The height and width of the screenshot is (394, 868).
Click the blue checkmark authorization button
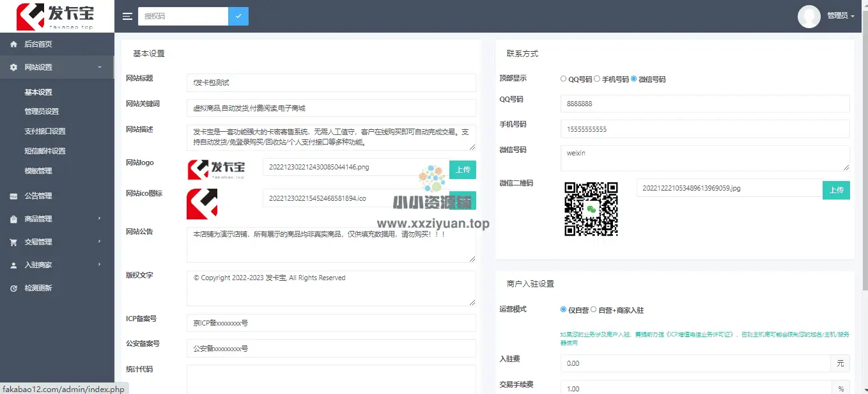(x=238, y=16)
